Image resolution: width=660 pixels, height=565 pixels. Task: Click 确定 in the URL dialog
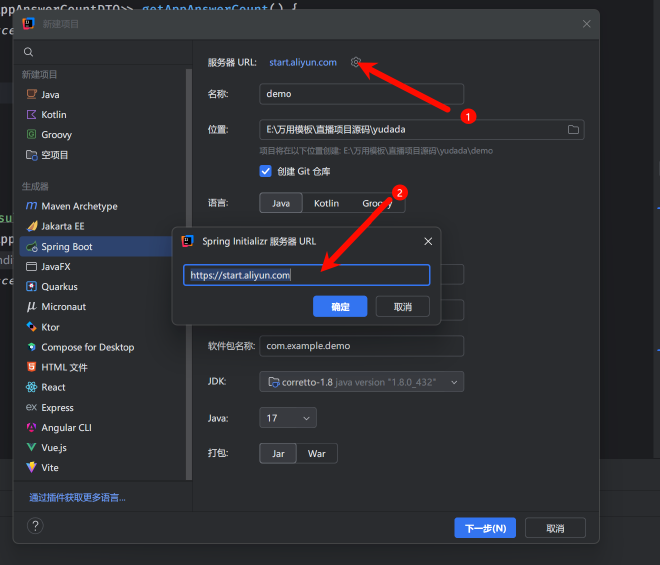point(340,306)
